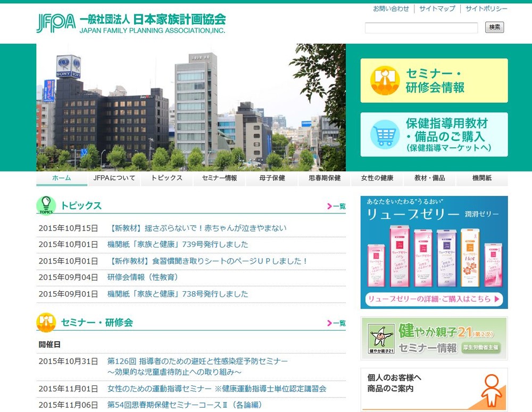Viewport: 532px width, 412px height.
Task: Open the サイトマップ link
Action: pos(437,9)
